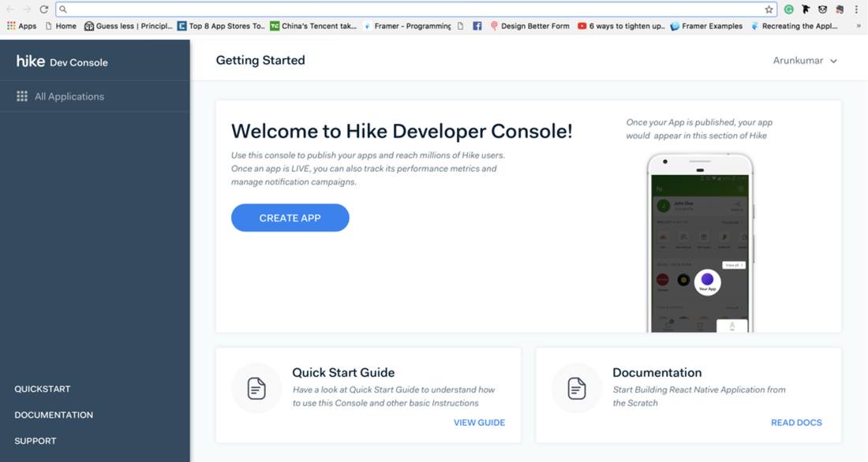This screenshot has width=868, height=462.
Task: Click the Quick Start Guide card title
Action: (x=343, y=373)
